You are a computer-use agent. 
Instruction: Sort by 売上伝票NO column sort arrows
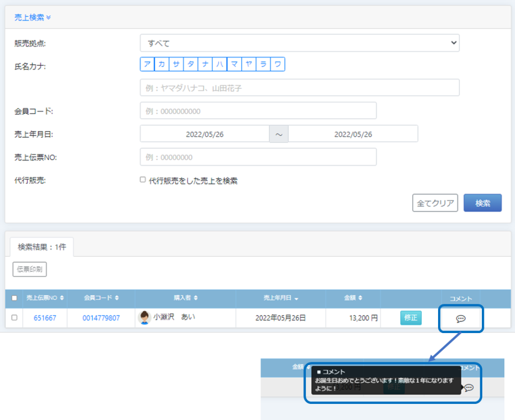[62, 298]
